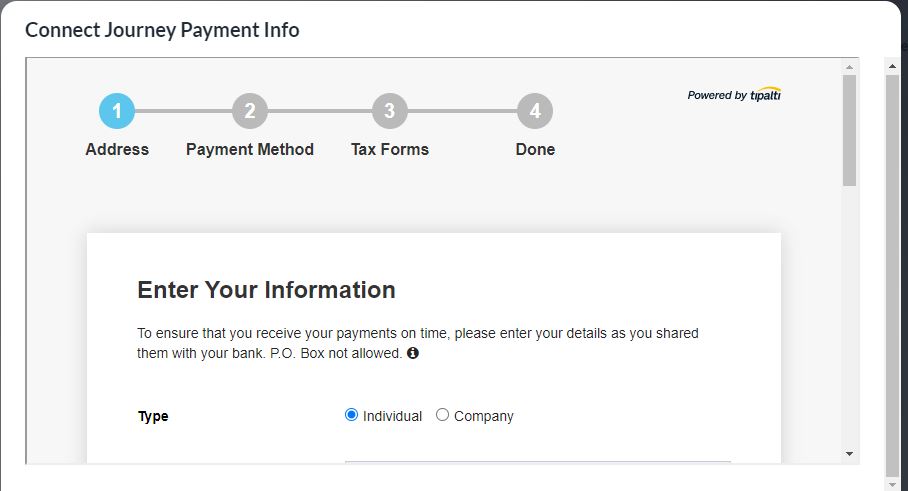The height and width of the screenshot is (491, 908).
Task: Click the outer dialog scrollbar up arrow
Action: coord(892,67)
